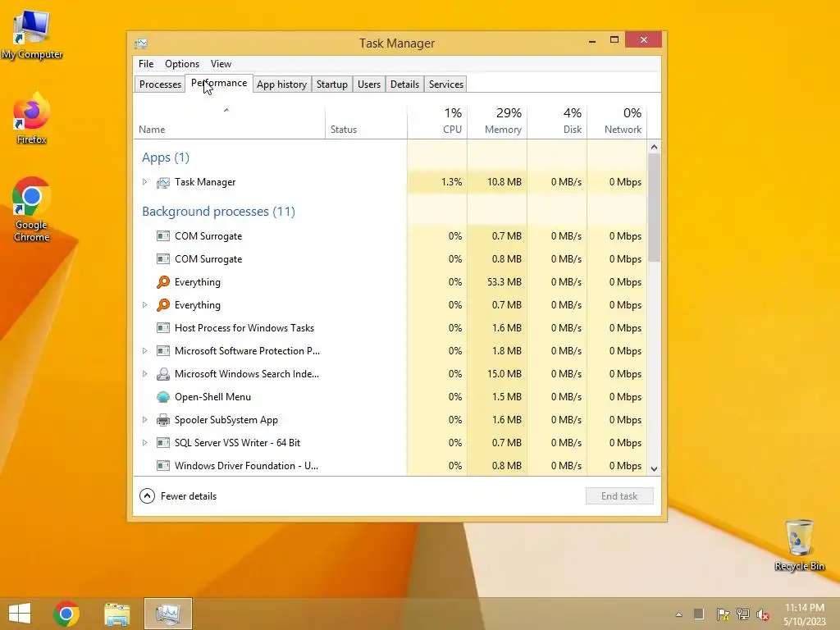This screenshot has height=630, width=840.
Task: Launch Chrome from the taskbar
Action: [66, 614]
